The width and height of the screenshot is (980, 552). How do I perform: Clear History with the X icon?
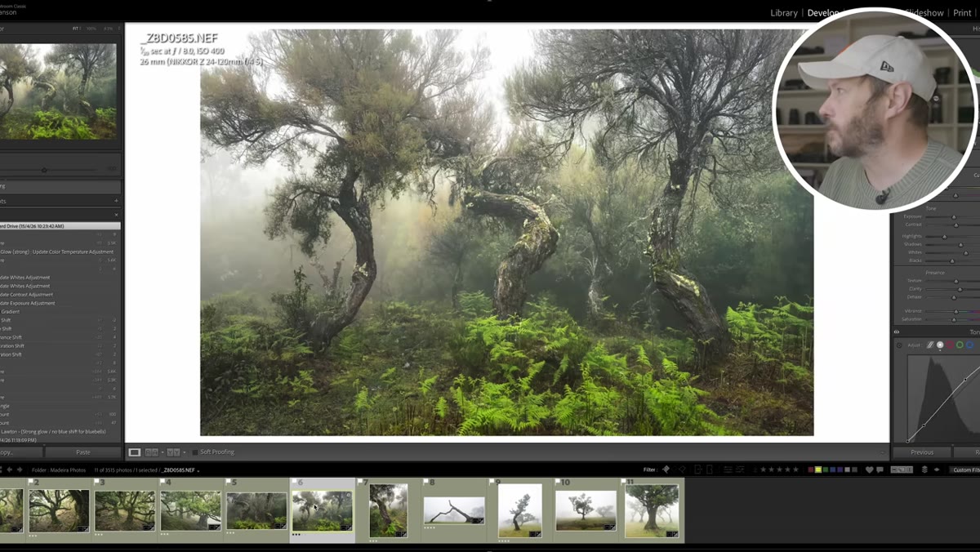115,215
